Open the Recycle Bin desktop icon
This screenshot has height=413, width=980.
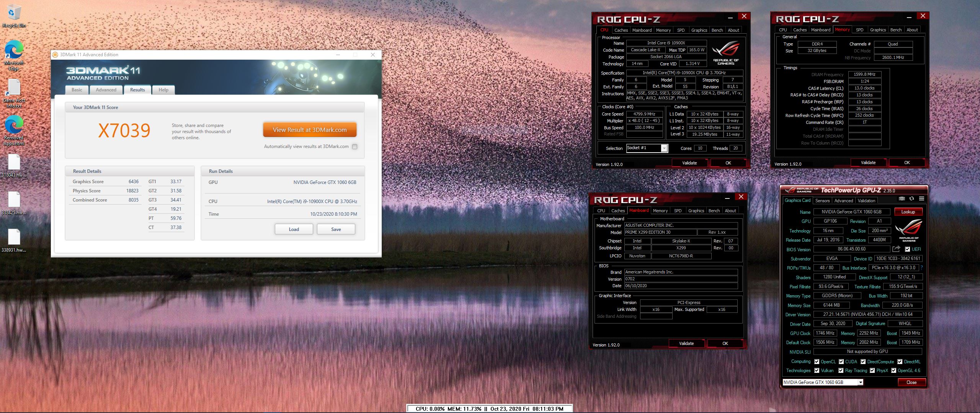(x=14, y=16)
